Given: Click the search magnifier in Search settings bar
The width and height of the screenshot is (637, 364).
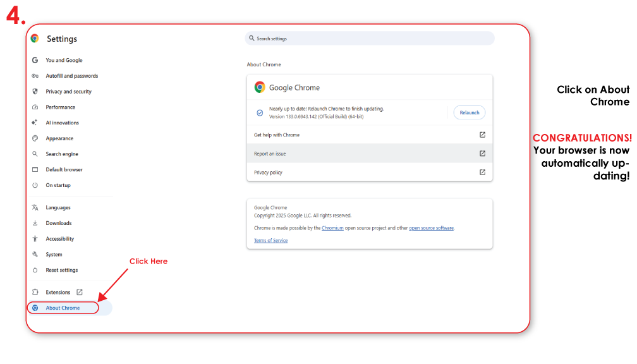Looking at the screenshot, I should pyautogui.click(x=252, y=38).
